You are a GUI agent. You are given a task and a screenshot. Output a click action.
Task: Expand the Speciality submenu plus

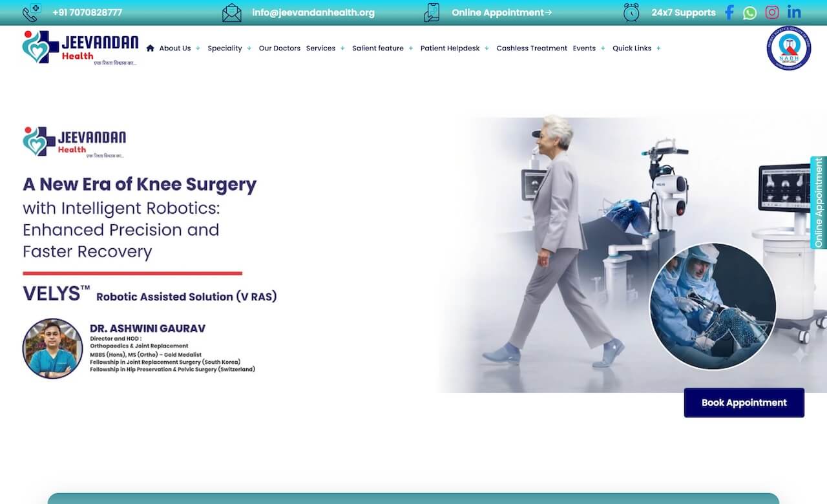[x=249, y=48]
